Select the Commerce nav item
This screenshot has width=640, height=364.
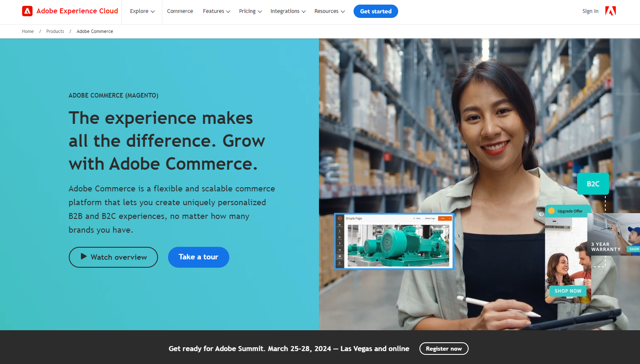coord(180,11)
